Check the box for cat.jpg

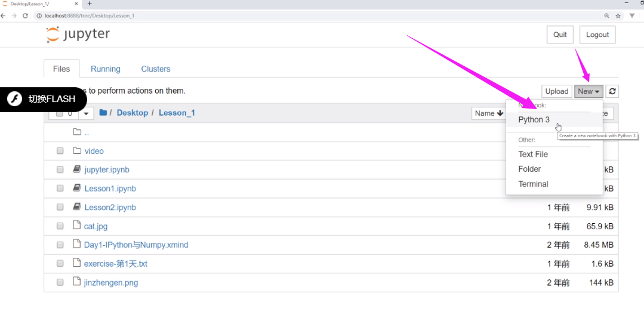point(60,226)
